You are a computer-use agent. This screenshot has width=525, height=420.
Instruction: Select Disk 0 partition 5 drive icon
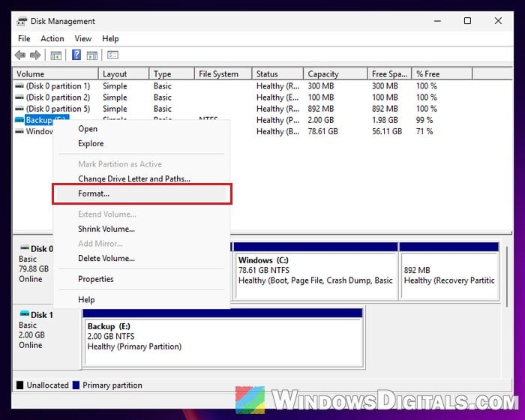(19, 109)
